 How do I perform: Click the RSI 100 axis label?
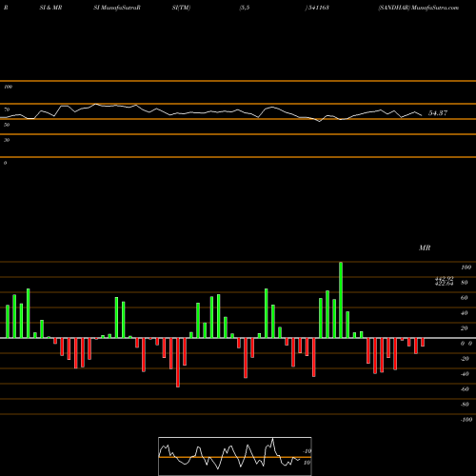8,87
